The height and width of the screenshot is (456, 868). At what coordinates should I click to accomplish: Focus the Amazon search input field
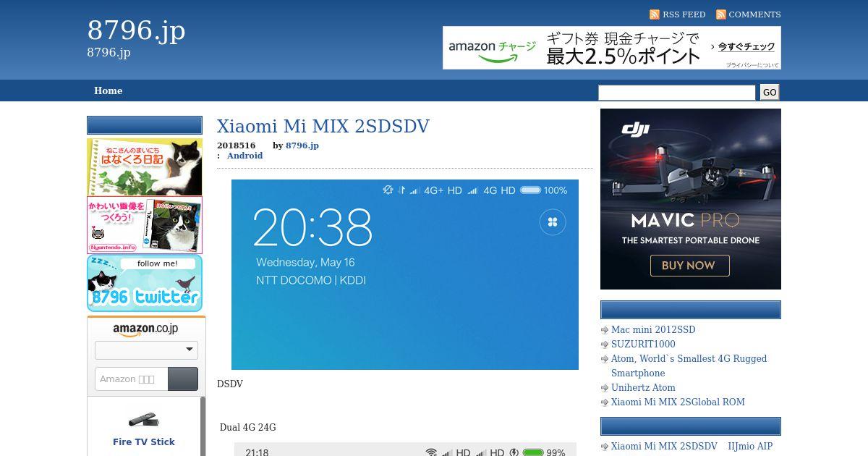click(x=131, y=379)
